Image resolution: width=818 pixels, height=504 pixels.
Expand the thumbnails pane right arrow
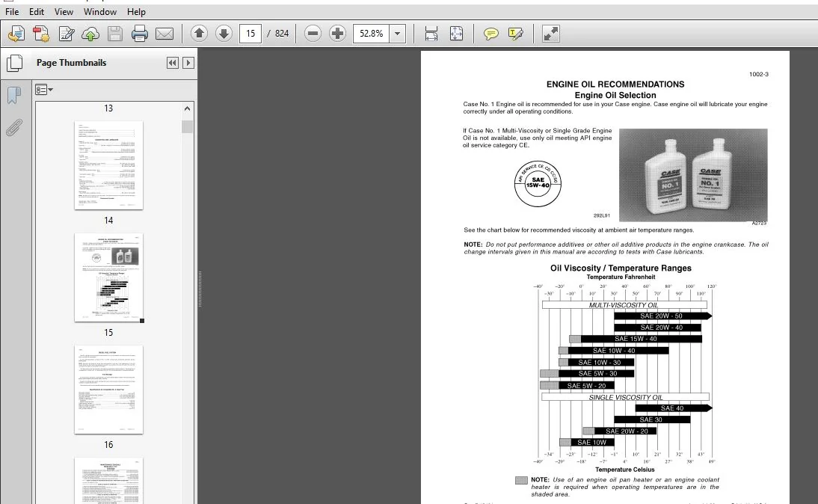(x=188, y=63)
